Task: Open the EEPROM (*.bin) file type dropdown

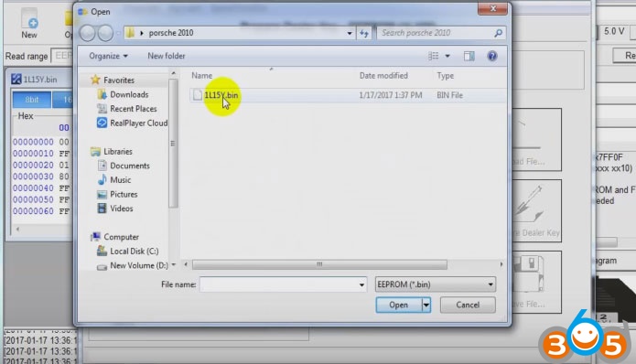Action: click(436, 284)
